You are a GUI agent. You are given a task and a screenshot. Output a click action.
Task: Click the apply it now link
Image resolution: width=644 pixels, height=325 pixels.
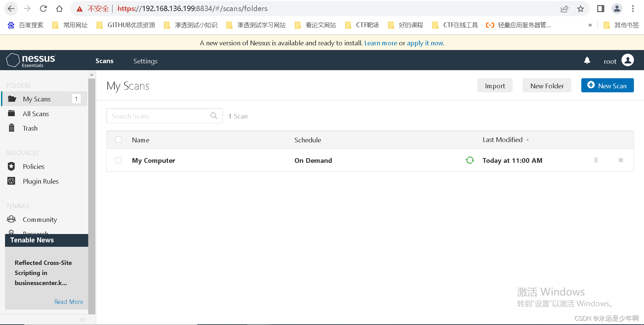click(x=425, y=43)
